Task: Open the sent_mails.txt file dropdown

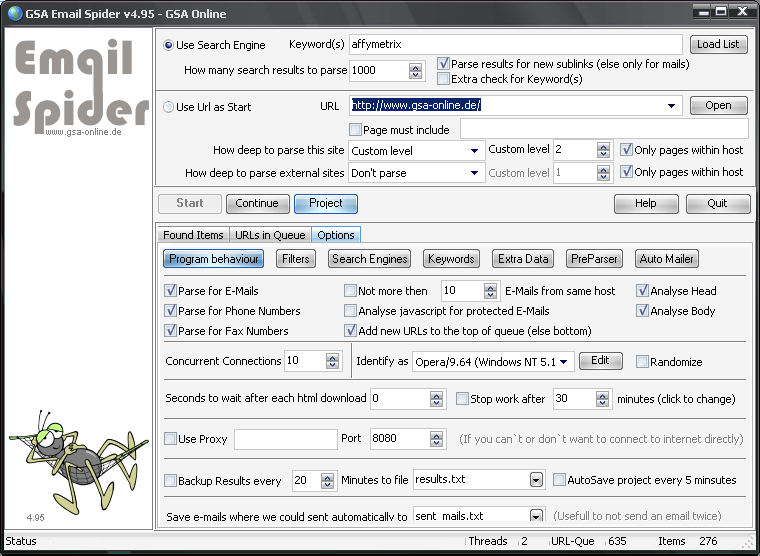Action: coord(536,515)
